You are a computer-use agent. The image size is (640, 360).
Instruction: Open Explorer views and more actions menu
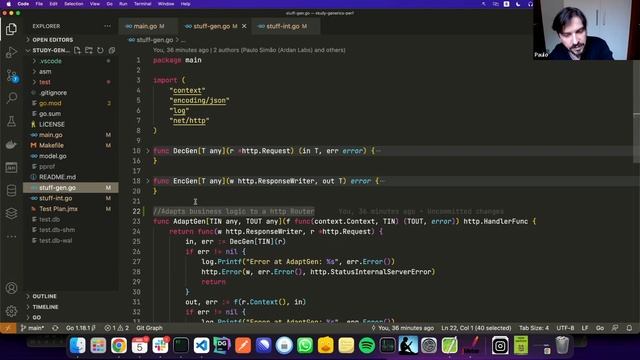[x=107, y=26]
